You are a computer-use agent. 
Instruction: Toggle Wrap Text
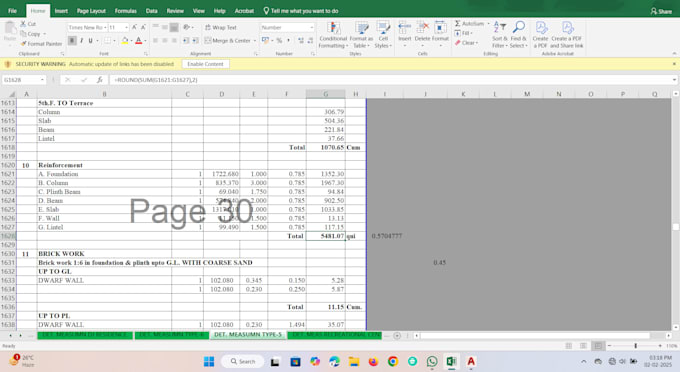[x=220, y=27]
